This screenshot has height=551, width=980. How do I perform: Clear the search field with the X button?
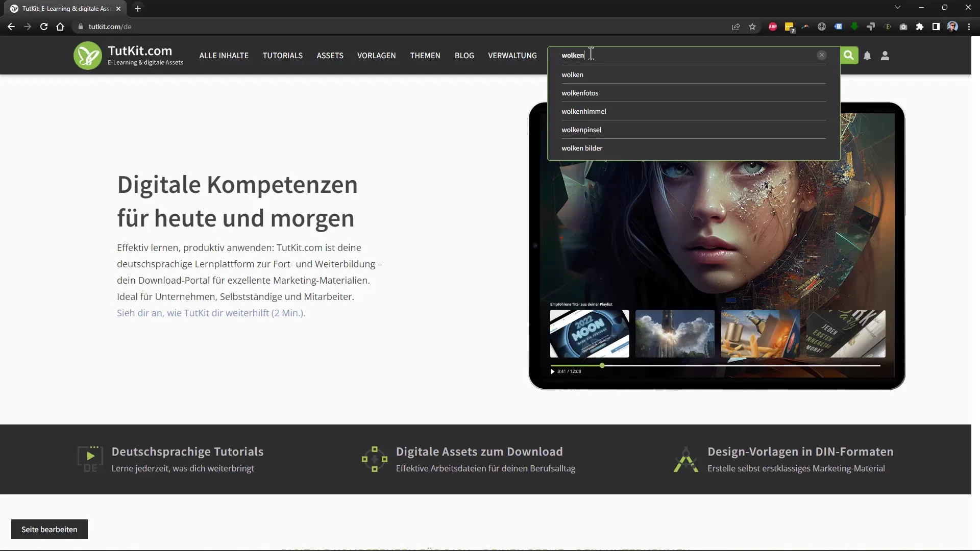point(821,55)
